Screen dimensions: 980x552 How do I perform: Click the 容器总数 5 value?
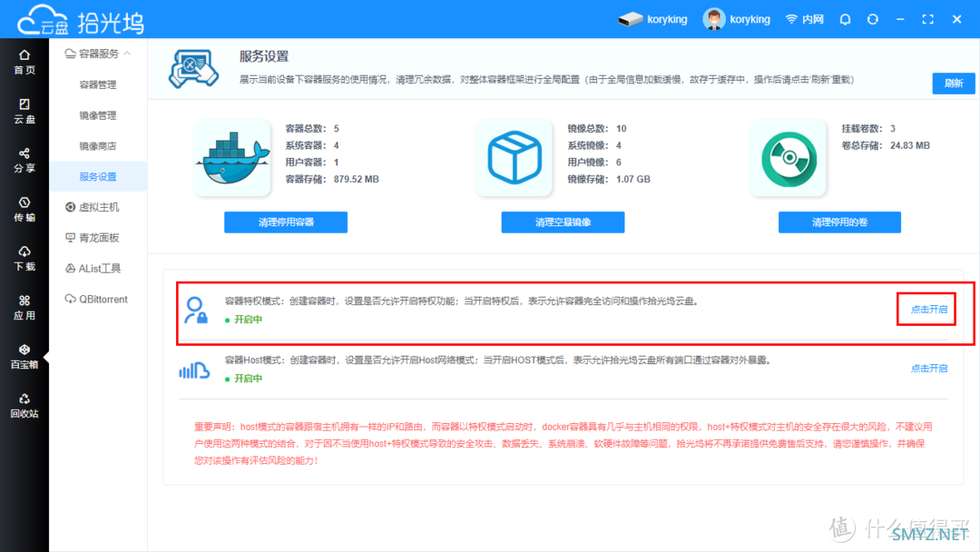(x=337, y=128)
